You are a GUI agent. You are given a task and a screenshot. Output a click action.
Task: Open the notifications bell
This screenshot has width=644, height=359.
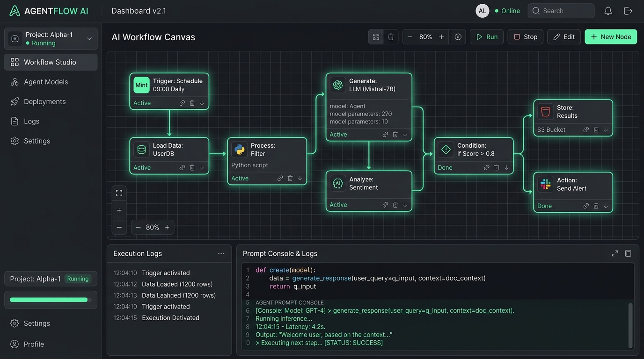608,11
